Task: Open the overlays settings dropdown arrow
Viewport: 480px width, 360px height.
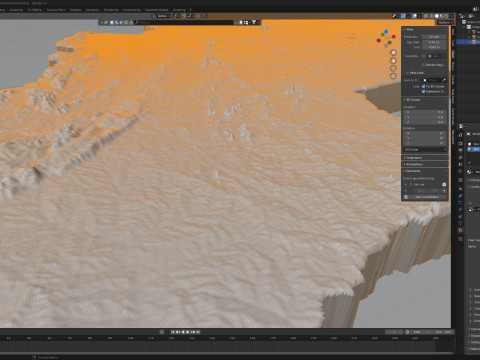Action: (420, 16)
